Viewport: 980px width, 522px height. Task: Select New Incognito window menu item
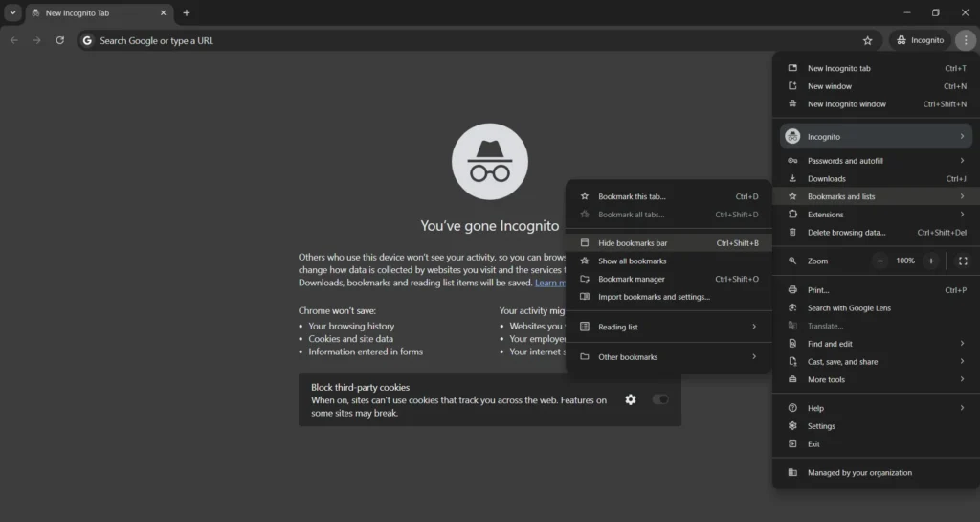click(877, 103)
